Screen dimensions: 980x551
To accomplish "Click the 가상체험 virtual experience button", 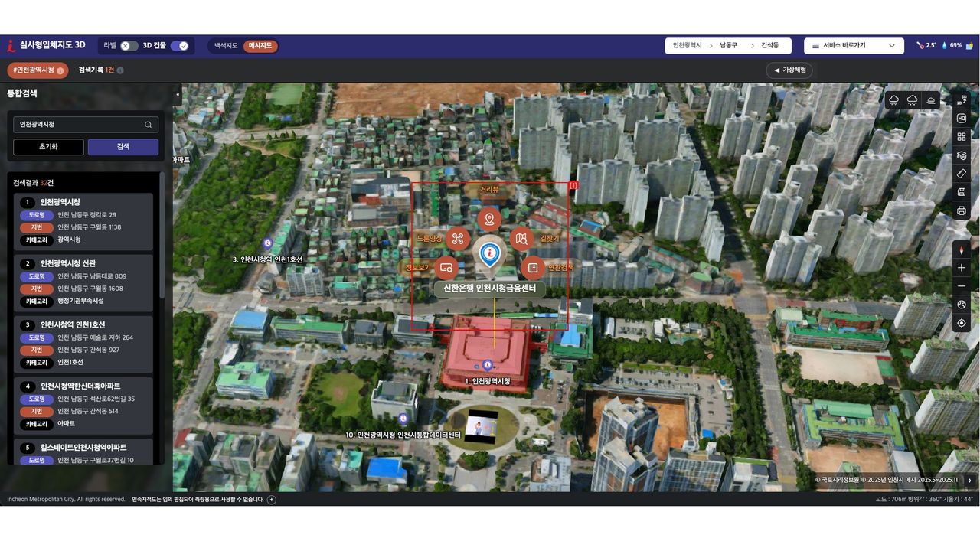I will point(789,70).
